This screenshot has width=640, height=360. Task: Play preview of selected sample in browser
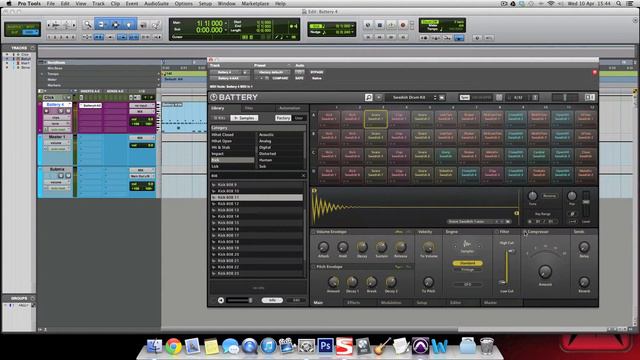pyautogui.click(x=221, y=300)
